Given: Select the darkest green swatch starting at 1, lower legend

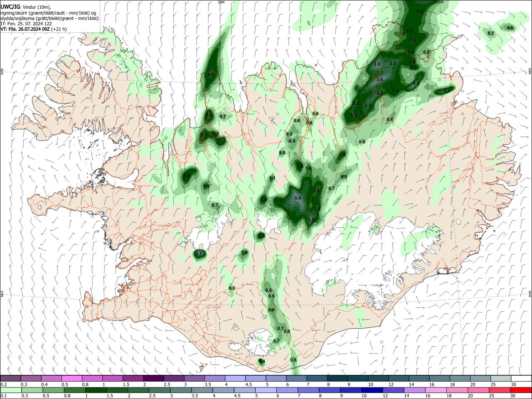Looking at the screenshot, I should coord(96,390).
